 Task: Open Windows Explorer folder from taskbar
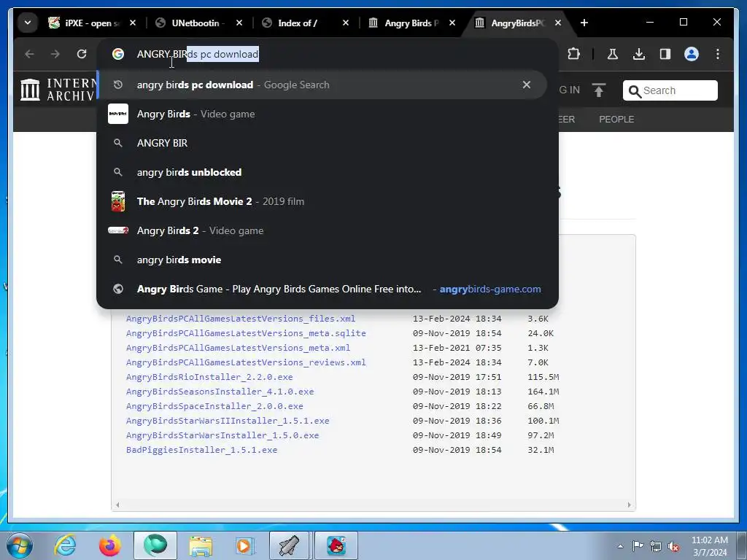[x=201, y=545]
